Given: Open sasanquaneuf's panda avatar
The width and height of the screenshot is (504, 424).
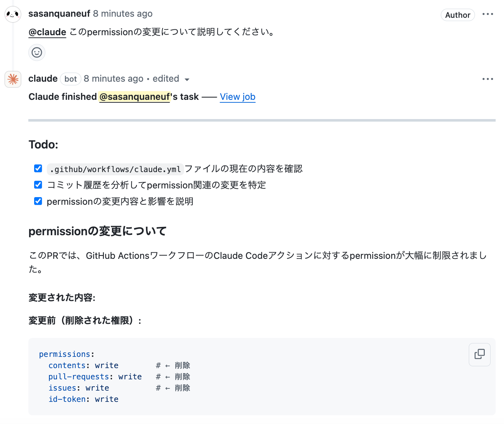Looking at the screenshot, I should tap(13, 14).
